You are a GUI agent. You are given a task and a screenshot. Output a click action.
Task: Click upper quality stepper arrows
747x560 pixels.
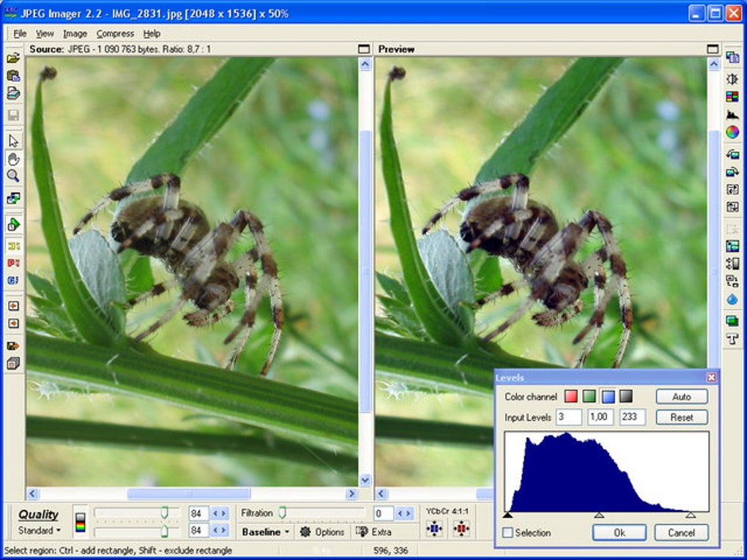click(x=219, y=513)
